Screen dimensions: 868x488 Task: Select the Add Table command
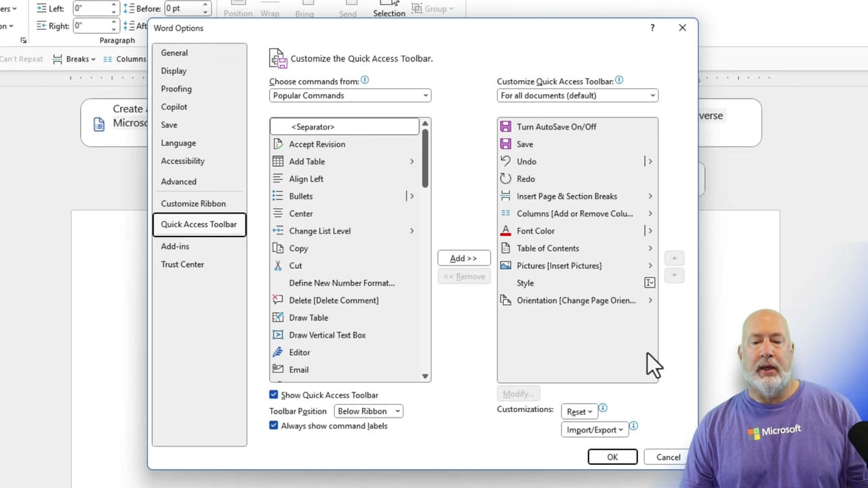click(x=307, y=161)
